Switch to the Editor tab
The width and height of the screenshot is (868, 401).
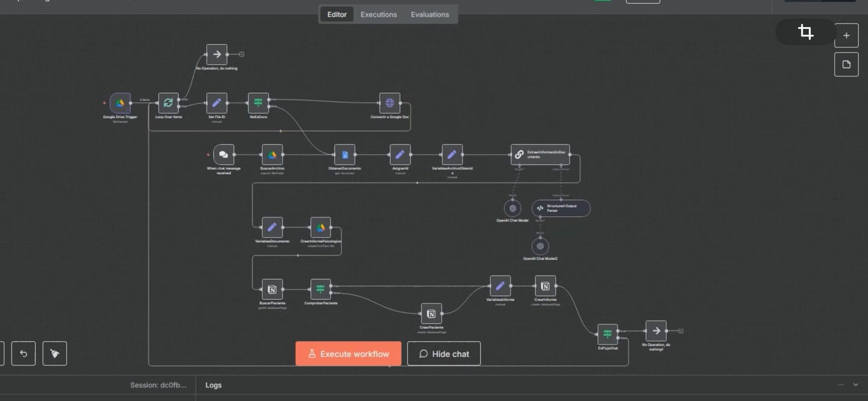point(337,14)
